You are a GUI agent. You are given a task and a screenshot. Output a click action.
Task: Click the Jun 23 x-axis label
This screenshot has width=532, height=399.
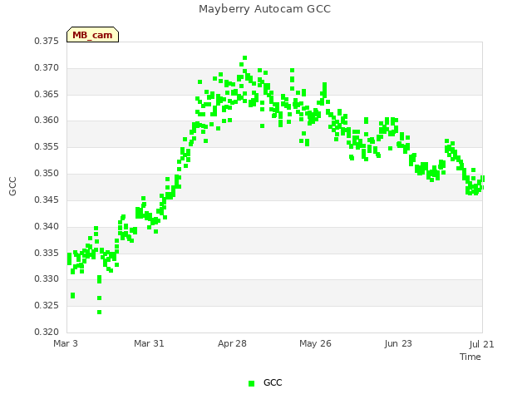coord(398,343)
